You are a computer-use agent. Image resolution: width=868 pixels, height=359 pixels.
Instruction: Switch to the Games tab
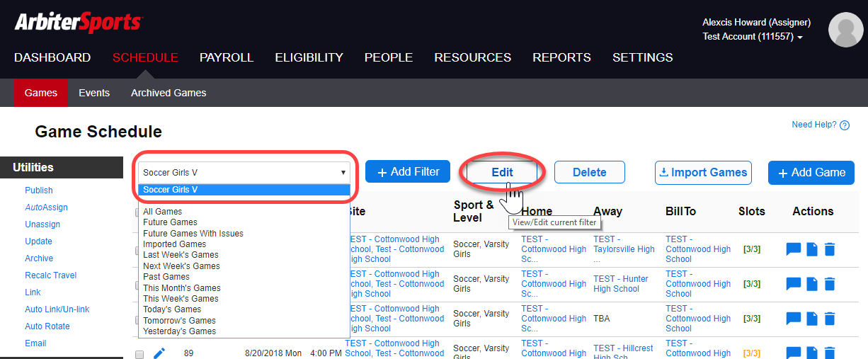pos(41,93)
